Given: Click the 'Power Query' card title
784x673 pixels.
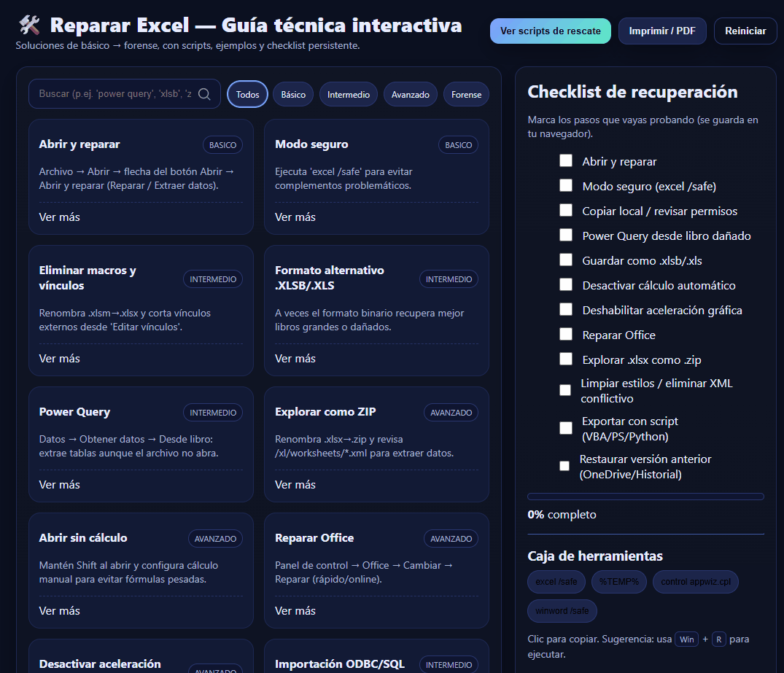Looking at the screenshot, I should (74, 411).
